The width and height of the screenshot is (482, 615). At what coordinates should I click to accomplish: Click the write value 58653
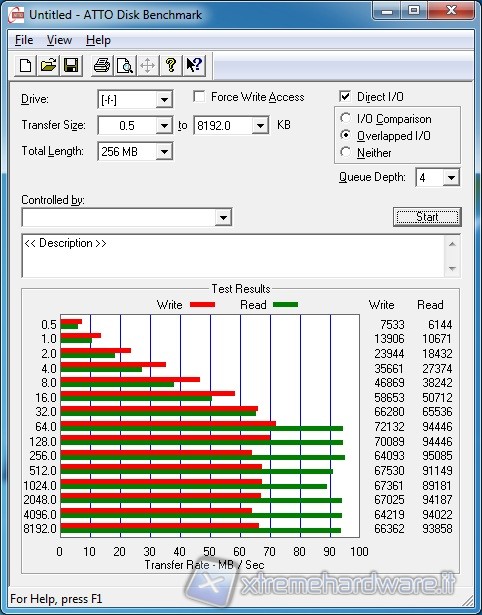(x=389, y=398)
